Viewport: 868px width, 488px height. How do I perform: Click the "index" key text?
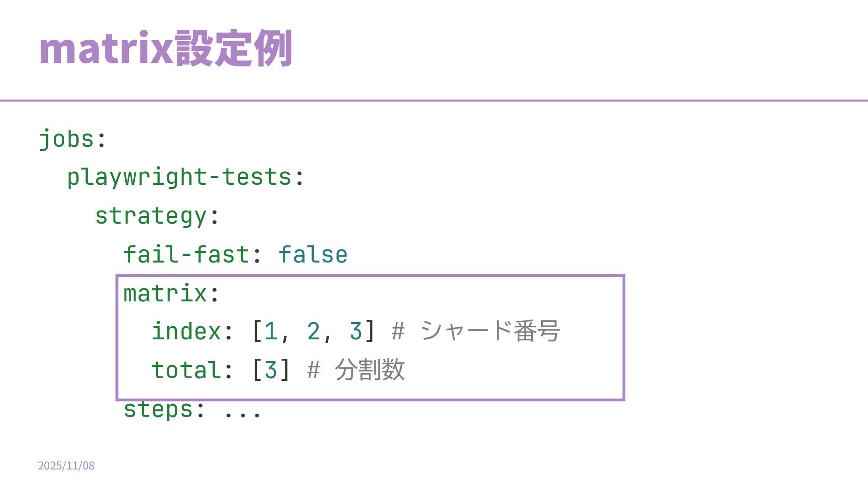pos(186,331)
